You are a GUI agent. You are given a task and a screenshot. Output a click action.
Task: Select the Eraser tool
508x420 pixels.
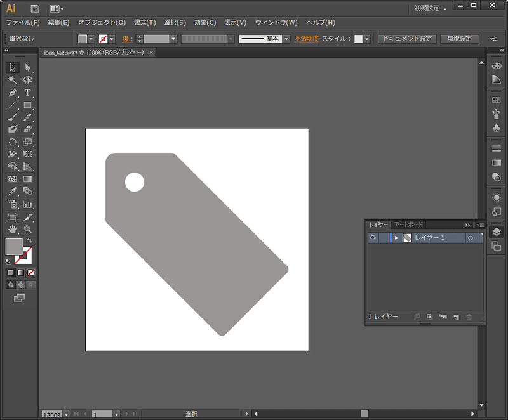27,129
